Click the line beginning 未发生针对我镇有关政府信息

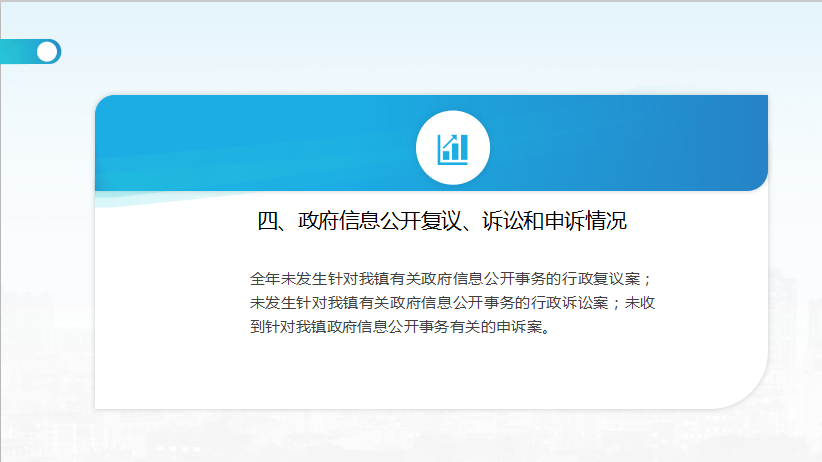pyautogui.click(x=452, y=303)
